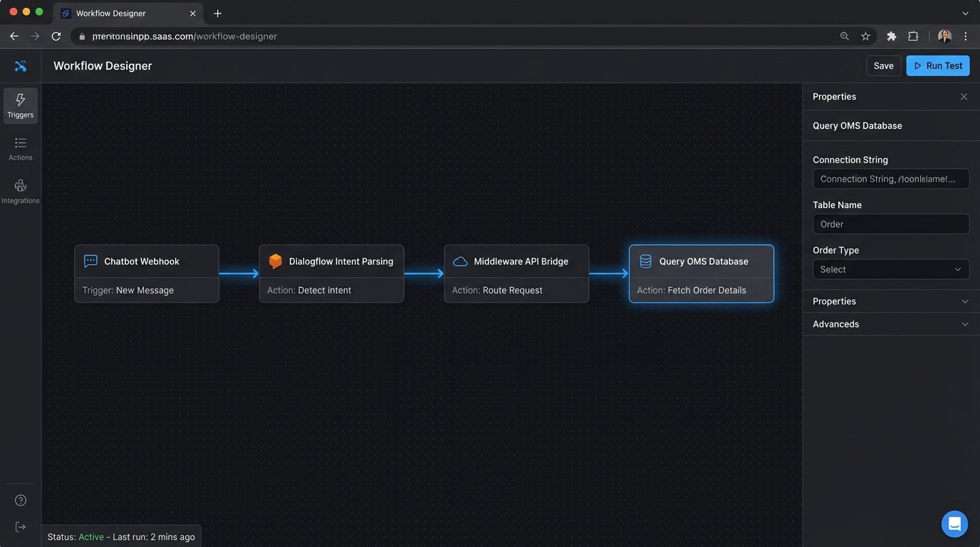Open the Order Type dropdown

tap(890, 269)
